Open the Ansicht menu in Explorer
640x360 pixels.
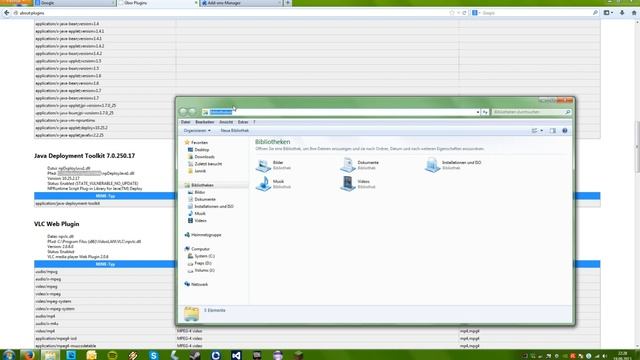click(226, 122)
